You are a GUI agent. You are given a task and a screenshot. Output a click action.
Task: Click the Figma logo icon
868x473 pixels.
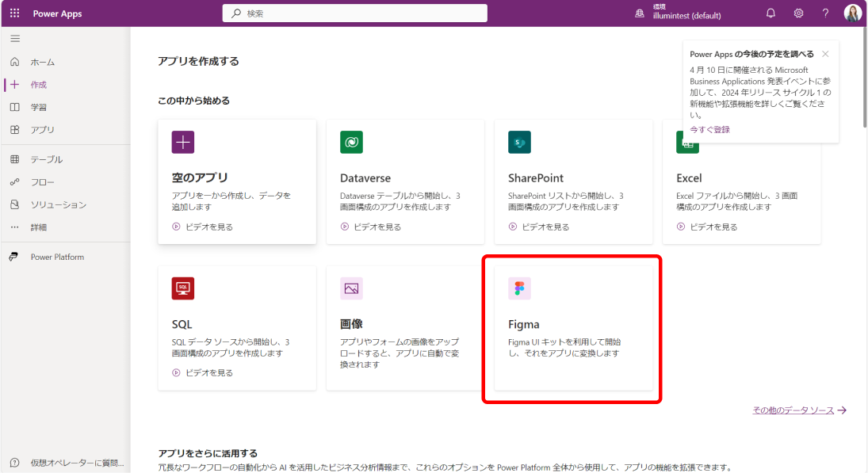[x=519, y=288]
